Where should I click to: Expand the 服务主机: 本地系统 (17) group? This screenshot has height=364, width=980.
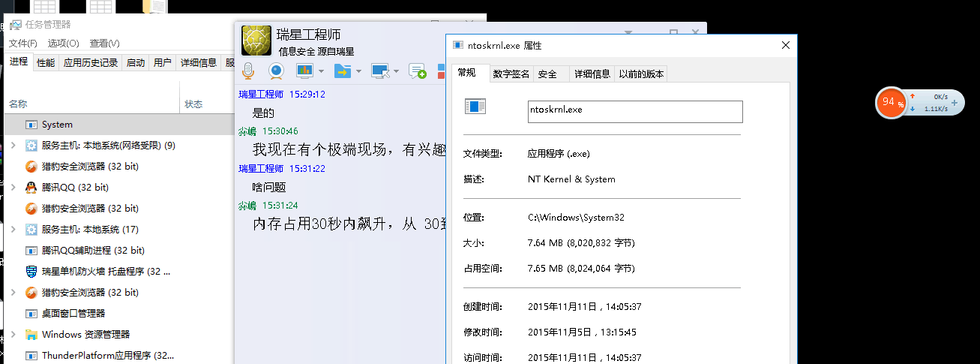pyautogui.click(x=13, y=230)
